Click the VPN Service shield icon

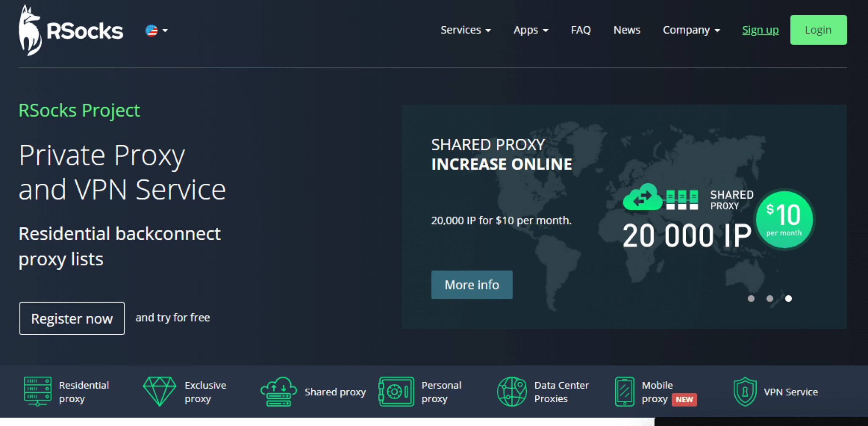pos(745,391)
